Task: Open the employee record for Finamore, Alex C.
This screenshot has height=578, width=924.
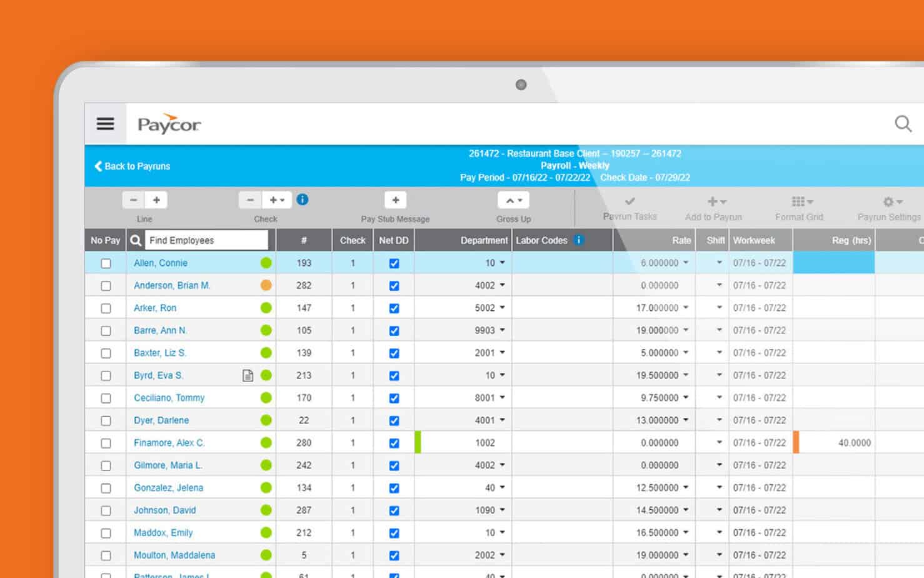Action: click(169, 442)
